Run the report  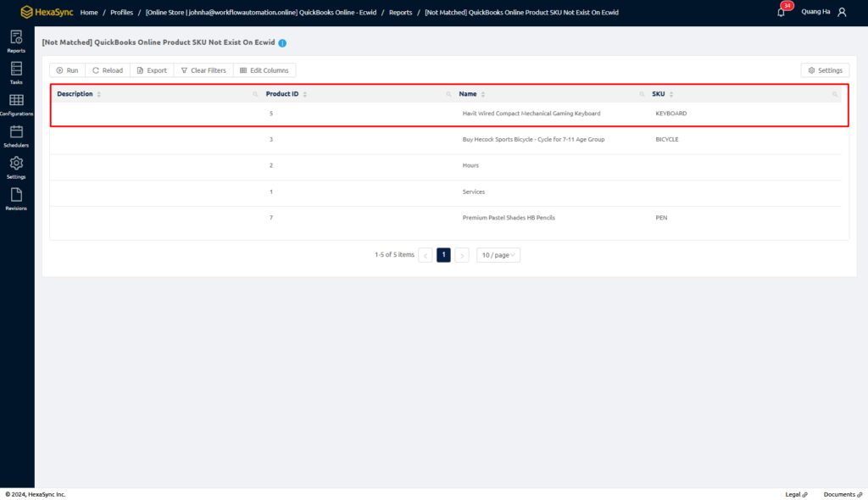click(x=68, y=70)
